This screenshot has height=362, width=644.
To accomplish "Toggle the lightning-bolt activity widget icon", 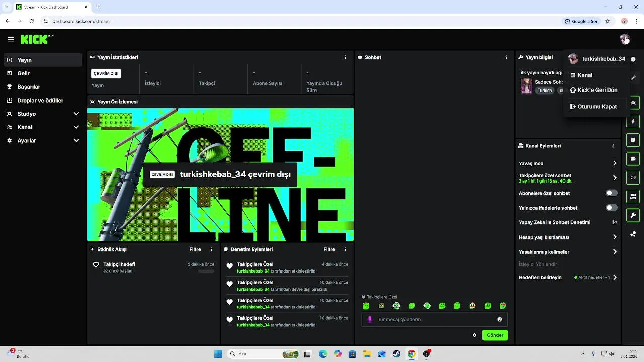I will click(x=633, y=122).
